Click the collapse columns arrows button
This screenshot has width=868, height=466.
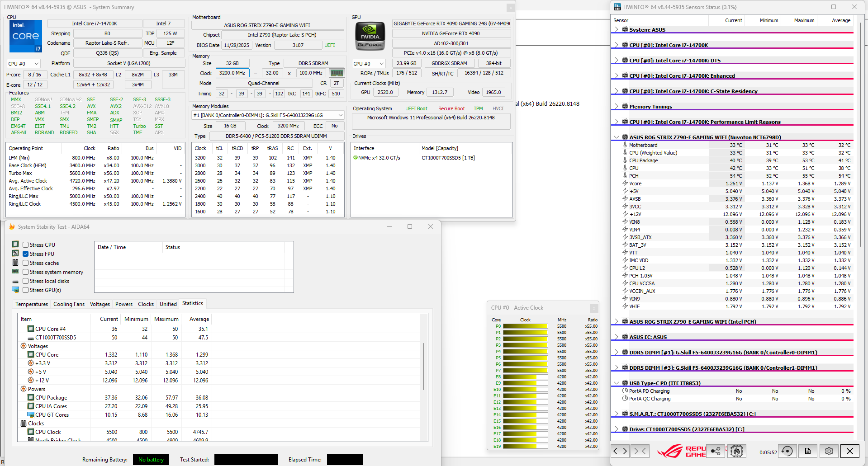(x=640, y=451)
